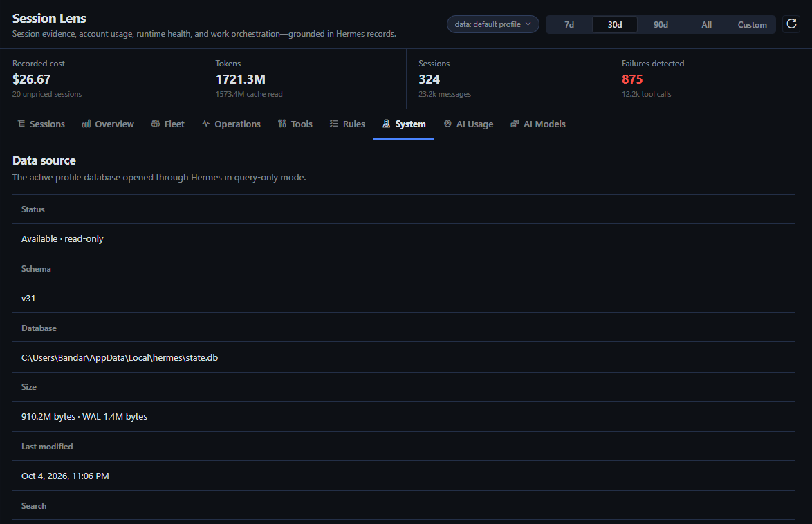This screenshot has height=524, width=812.
Task: Click the Schema row label
Action: [x=36, y=269]
